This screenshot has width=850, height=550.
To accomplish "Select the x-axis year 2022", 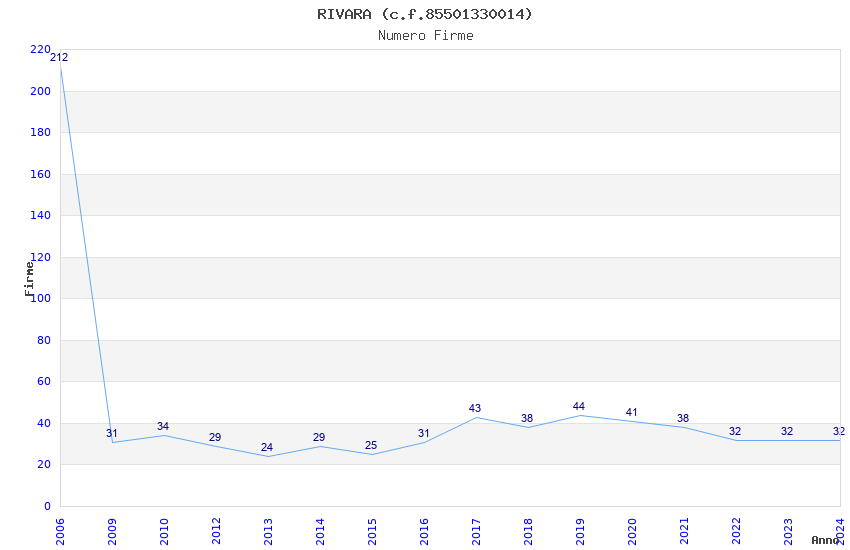I will pos(736,532).
